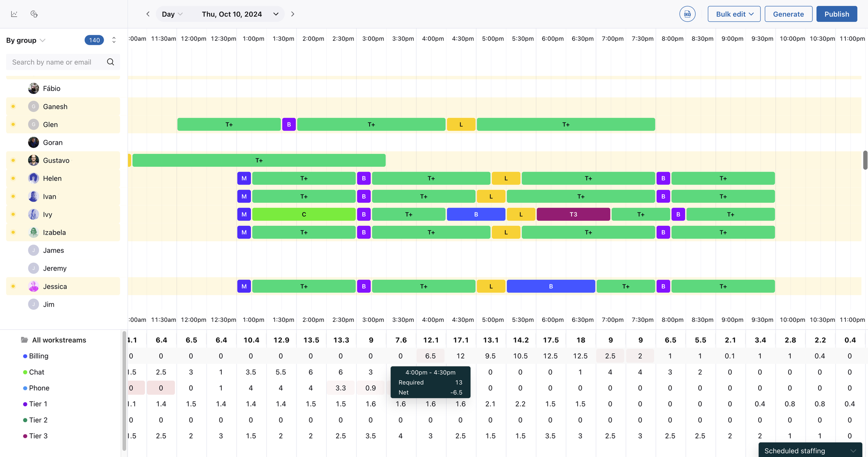Screen dimensions: 868x457
Task: Click the name Jeremy in the agent list
Action: point(55,268)
